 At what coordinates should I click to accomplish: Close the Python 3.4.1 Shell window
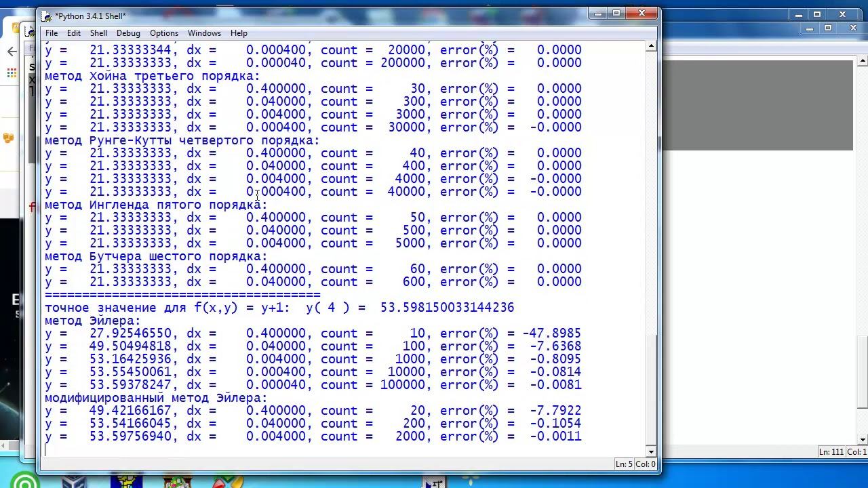click(x=641, y=14)
